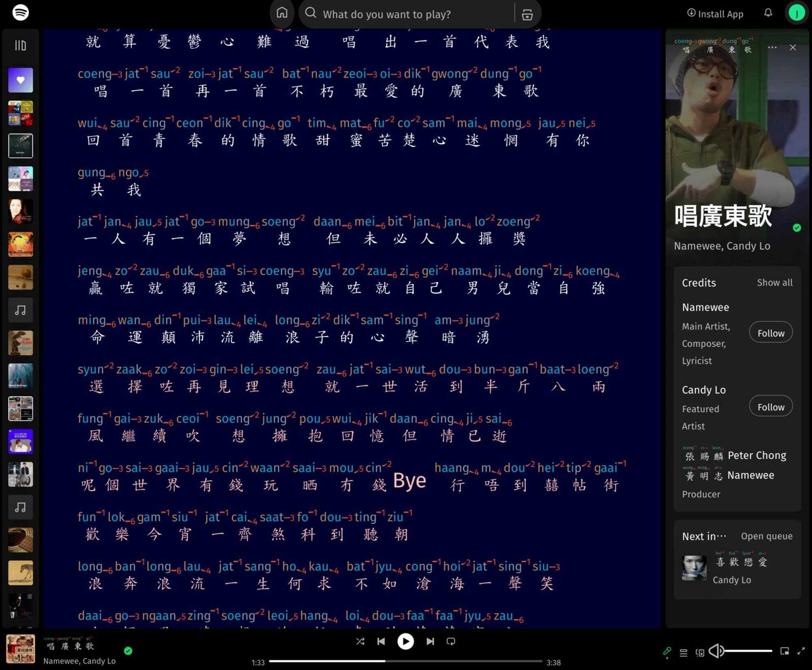This screenshot has height=670, width=812.
Task: Click the saved checkmark beside the song title
Action: click(x=797, y=228)
